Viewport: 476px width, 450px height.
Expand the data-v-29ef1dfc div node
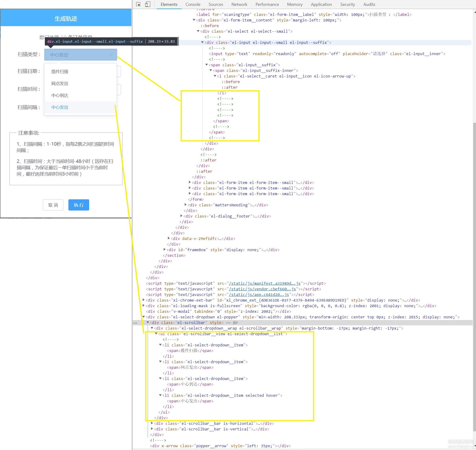[x=169, y=238]
